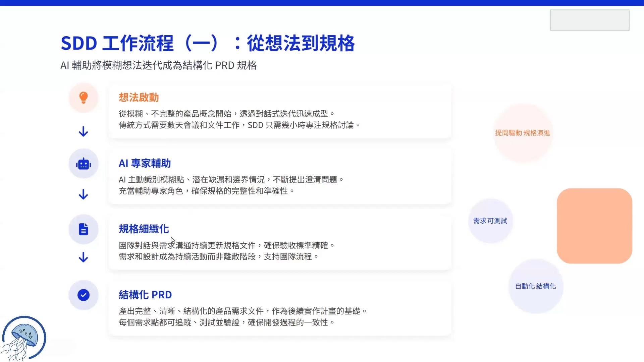Click the down arrow below robot icon
Image resolution: width=644 pixels, height=362 pixels.
coord(83,194)
